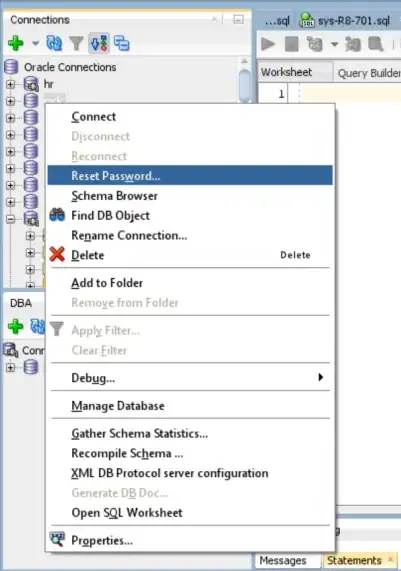Select Manage Database from the menu

[190, 406]
